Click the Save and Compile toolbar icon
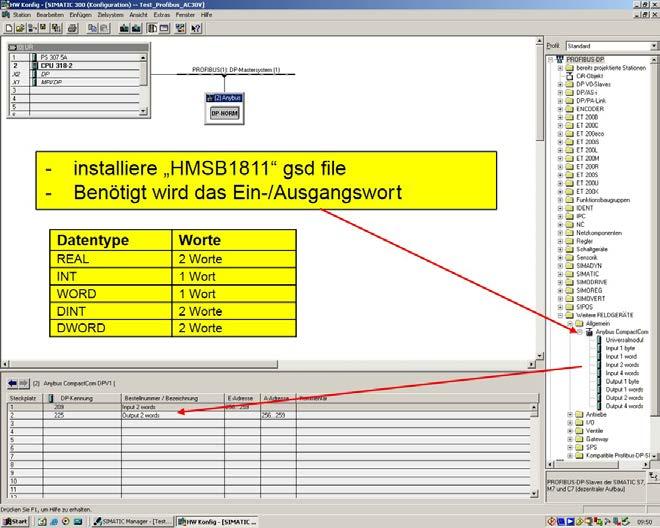660x528 pixels. (56, 28)
